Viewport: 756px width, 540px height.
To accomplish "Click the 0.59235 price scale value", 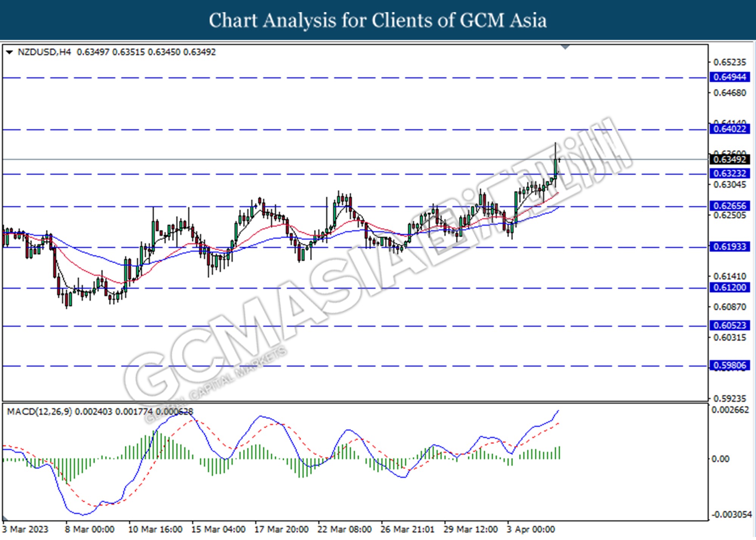I will pos(730,399).
